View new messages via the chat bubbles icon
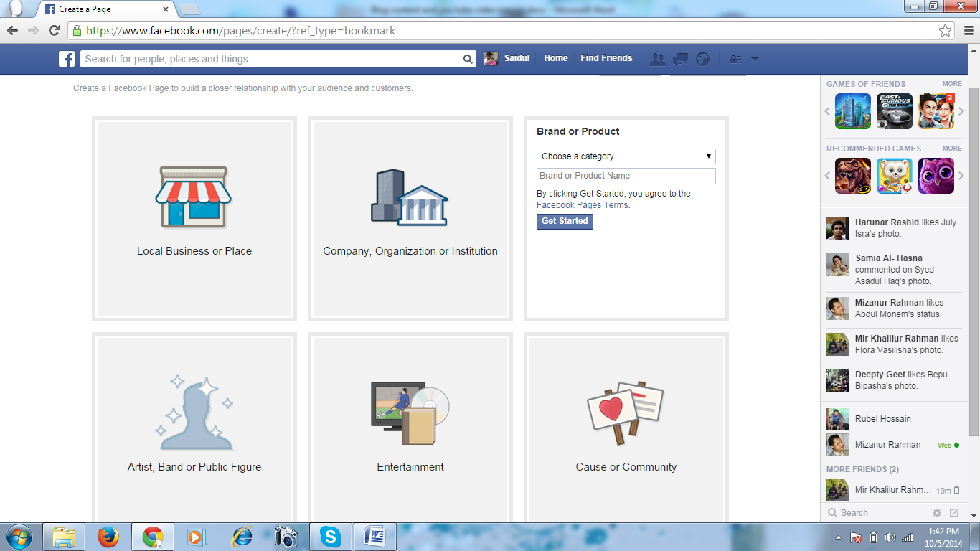Image resolution: width=980 pixels, height=551 pixels. 680,59
